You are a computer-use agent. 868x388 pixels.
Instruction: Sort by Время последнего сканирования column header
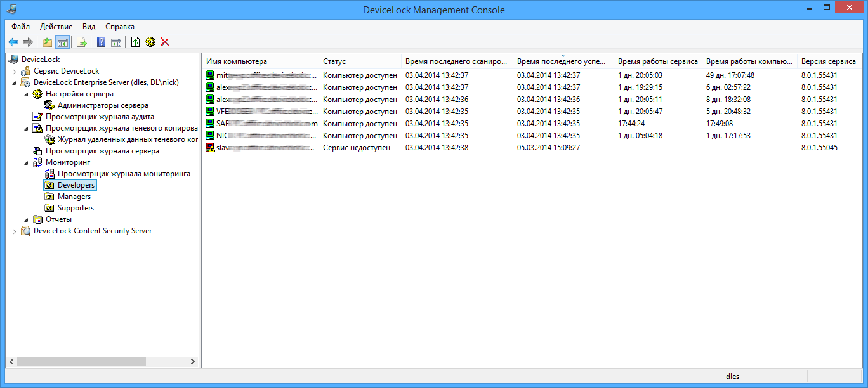tap(457, 61)
